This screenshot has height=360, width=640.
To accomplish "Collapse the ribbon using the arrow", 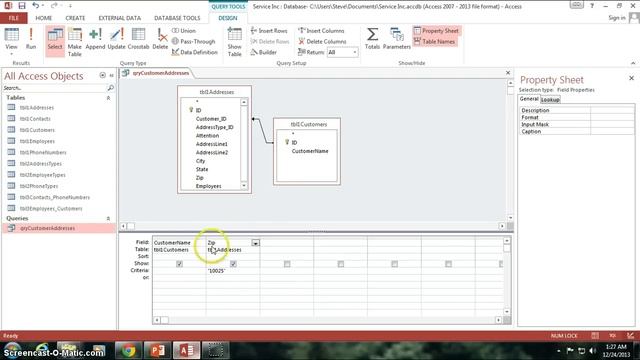I will pos(633,63).
